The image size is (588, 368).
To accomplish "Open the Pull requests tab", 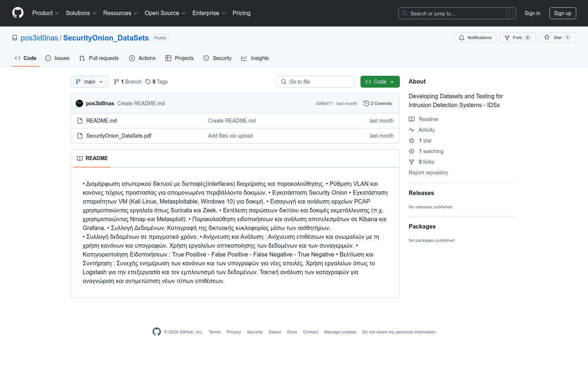I will click(99, 58).
